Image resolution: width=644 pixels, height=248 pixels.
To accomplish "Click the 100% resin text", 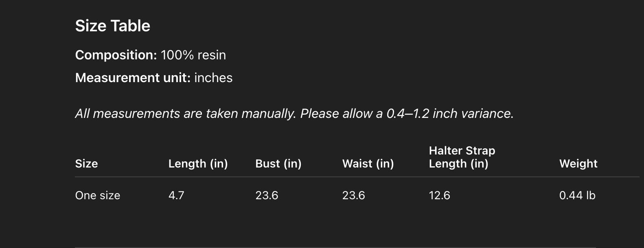I will [193, 55].
